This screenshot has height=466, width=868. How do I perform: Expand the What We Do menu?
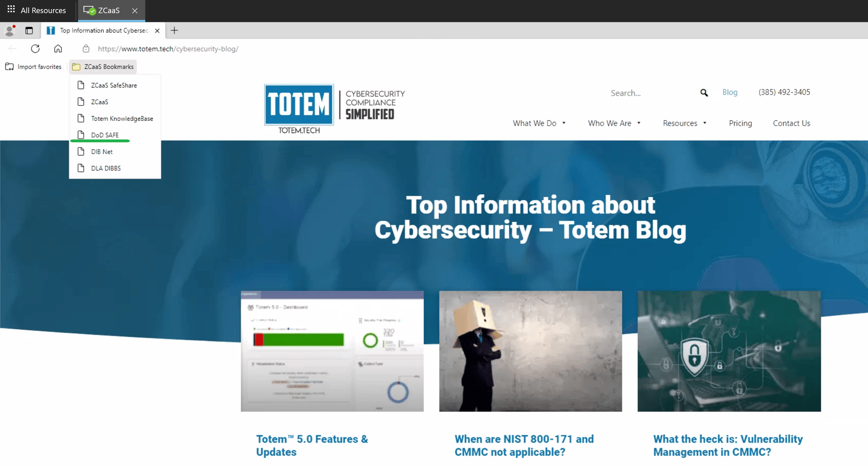click(x=539, y=123)
